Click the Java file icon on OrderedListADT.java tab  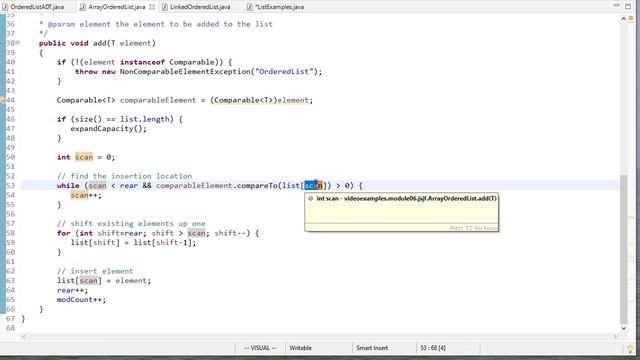coord(5,7)
